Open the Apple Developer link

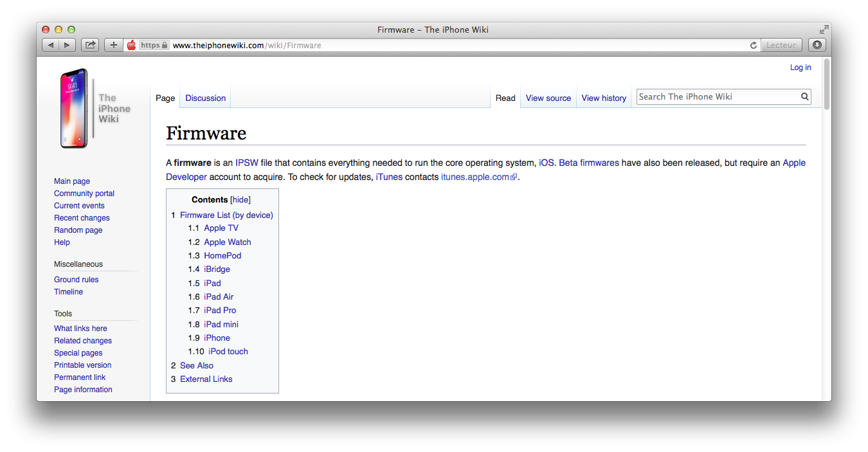coord(794,163)
